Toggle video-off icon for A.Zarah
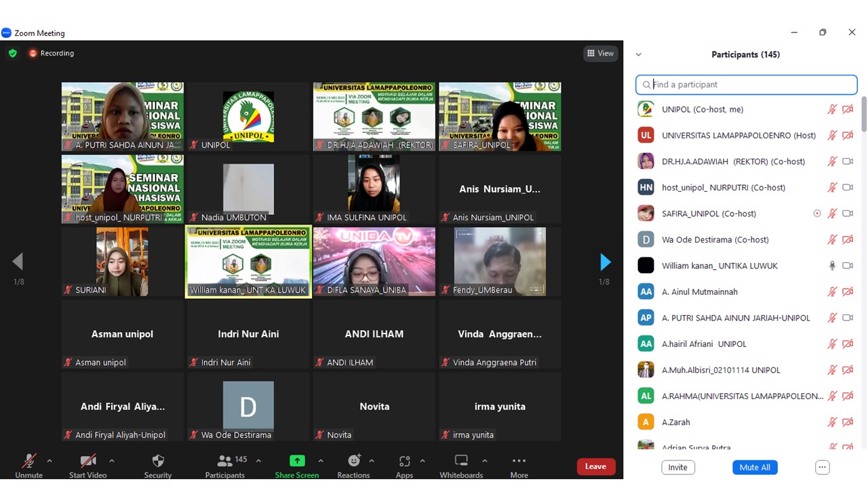The height and width of the screenshot is (488, 868). click(x=848, y=422)
